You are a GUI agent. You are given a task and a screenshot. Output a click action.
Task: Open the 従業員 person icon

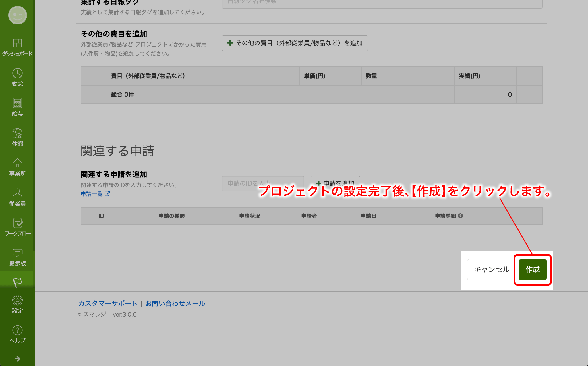(x=17, y=193)
